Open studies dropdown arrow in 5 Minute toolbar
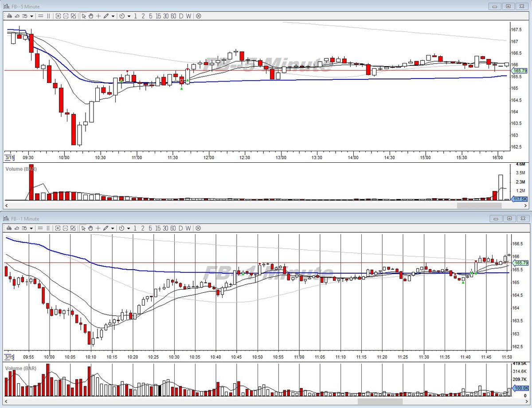532x408 pixels. [x=31, y=16]
